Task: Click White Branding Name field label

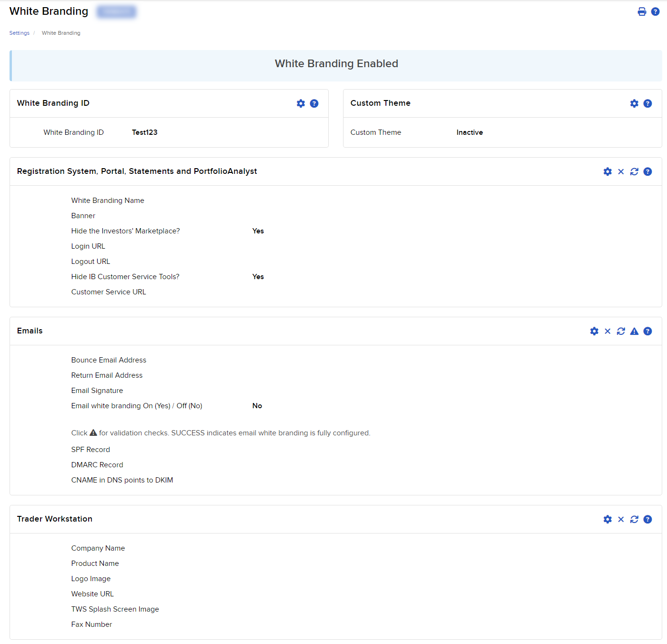Action: pos(108,201)
